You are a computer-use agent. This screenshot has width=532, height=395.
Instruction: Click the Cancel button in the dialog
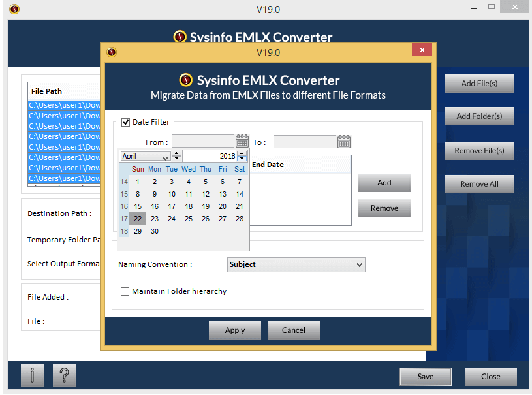point(294,330)
